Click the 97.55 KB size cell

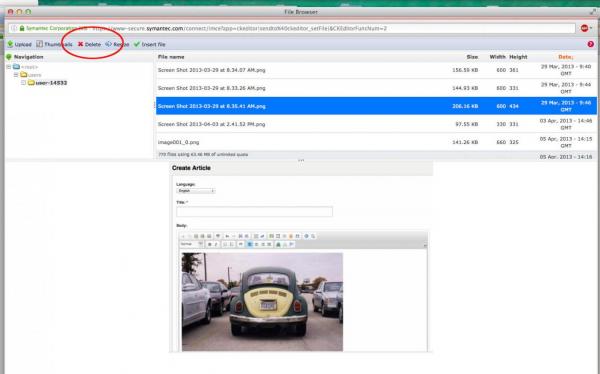466,124
